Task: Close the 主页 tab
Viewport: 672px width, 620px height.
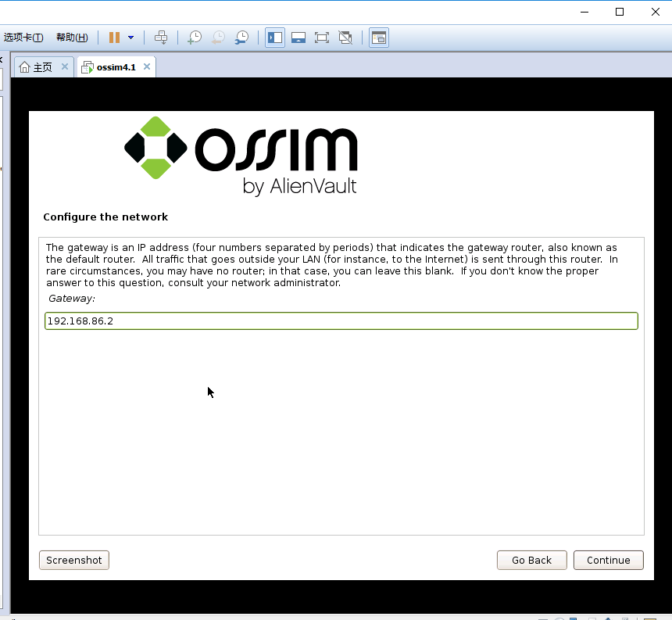Action: [65, 66]
